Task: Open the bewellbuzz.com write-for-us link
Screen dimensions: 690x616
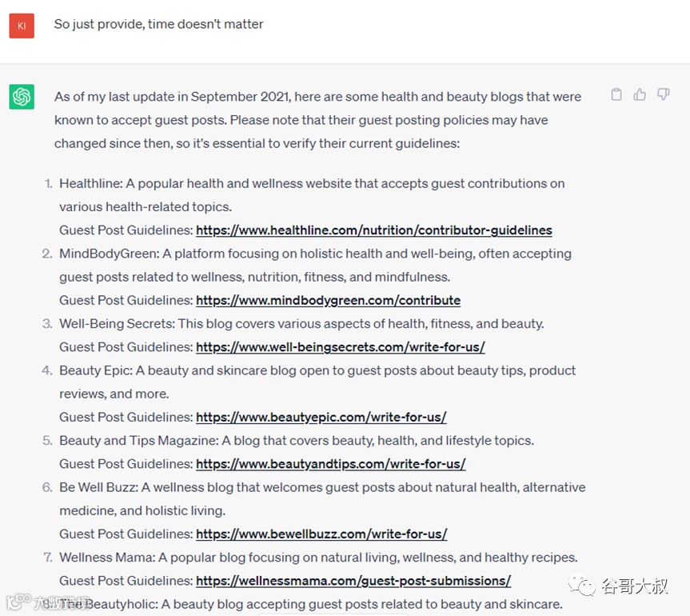Action: pyautogui.click(x=321, y=534)
